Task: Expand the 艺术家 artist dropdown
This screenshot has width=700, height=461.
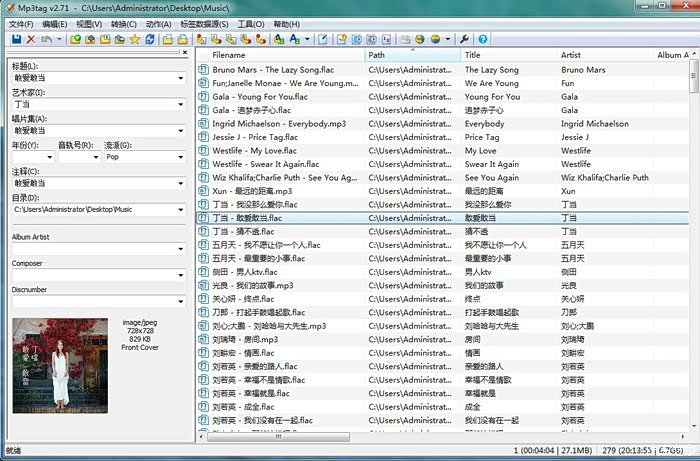Action: [180, 103]
